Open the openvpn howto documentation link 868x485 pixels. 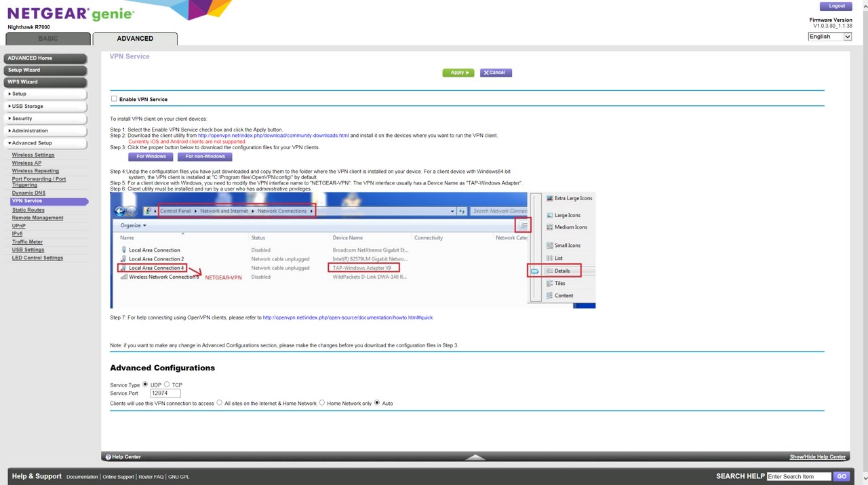[347, 317]
